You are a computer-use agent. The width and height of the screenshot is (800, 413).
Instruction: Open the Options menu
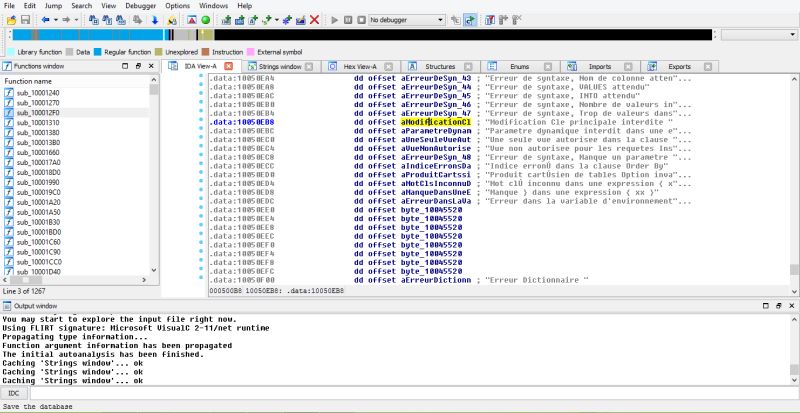click(178, 6)
